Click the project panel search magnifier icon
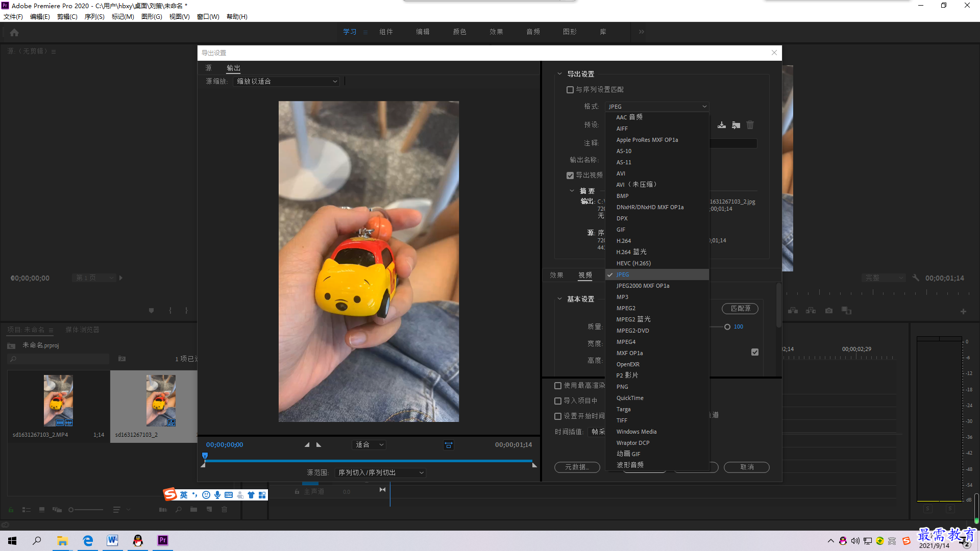Viewport: 980px width, 551px height. (x=13, y=359)
